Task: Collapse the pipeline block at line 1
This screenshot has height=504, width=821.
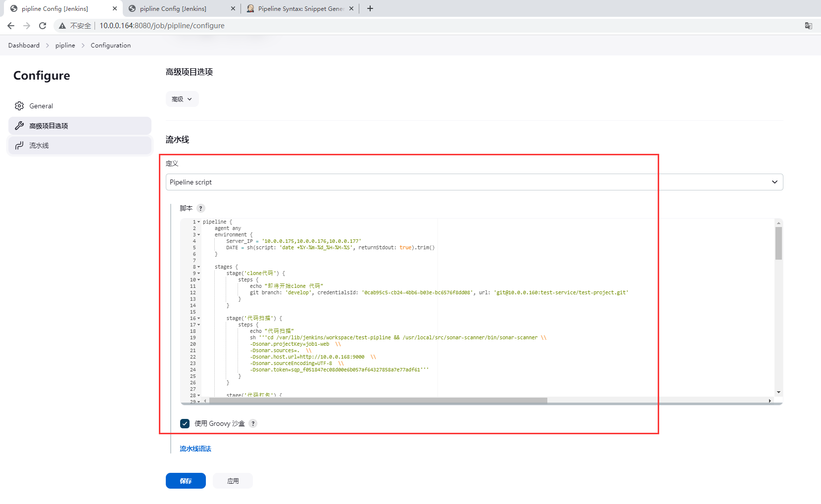Action: pyautogui.click(x=199, y=222)
